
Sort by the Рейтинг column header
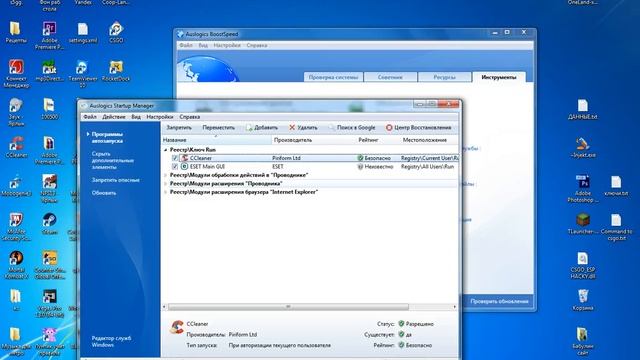coord(378,140)
